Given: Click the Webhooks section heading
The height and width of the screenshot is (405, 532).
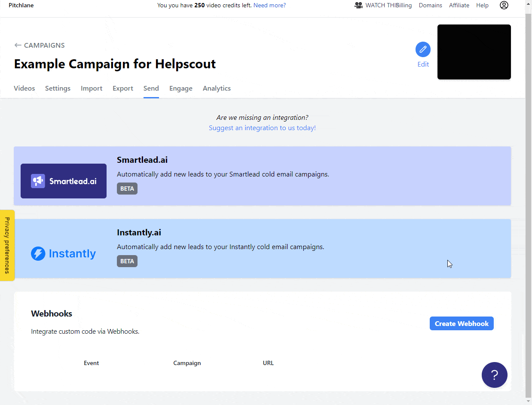Looking at the screenshot, I should [x=52, y=314].
